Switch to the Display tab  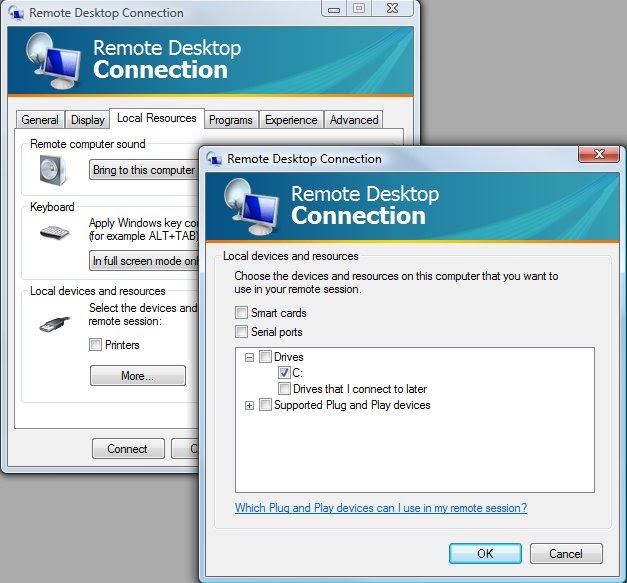88,120
